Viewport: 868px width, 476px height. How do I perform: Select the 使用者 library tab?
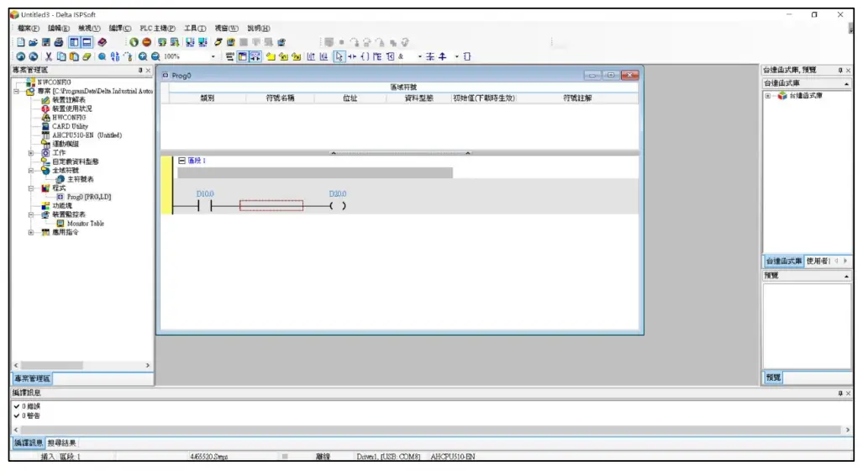[818, 261]
